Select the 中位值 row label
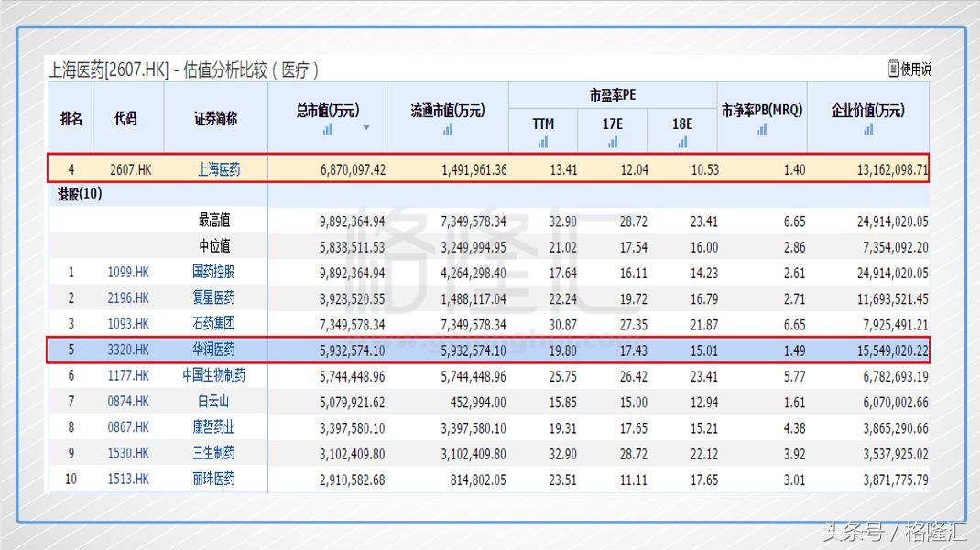The image size is (980, 550). pos(214,246)
